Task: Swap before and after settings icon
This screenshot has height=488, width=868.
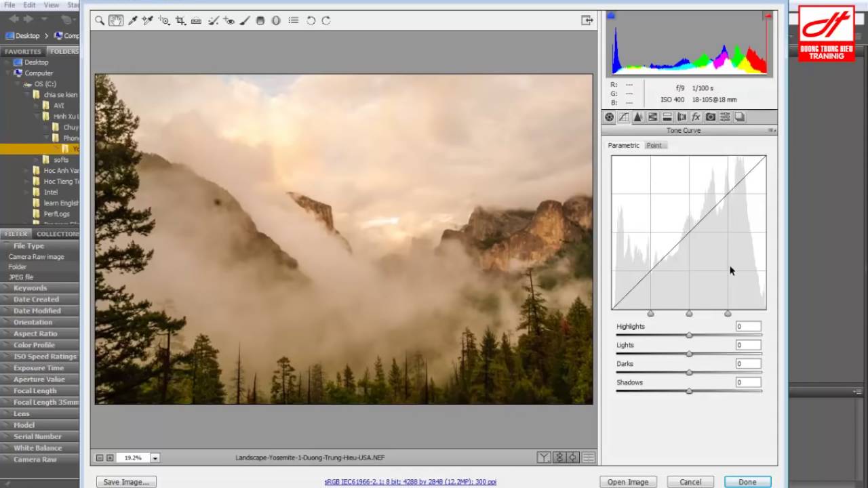Action: [x=559, y=457]
